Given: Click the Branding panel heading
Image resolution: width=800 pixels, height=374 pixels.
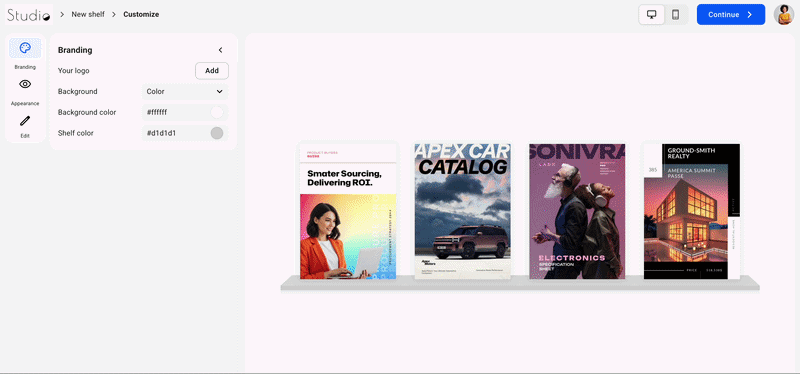Looking at the screenshot, I should 75,50.
